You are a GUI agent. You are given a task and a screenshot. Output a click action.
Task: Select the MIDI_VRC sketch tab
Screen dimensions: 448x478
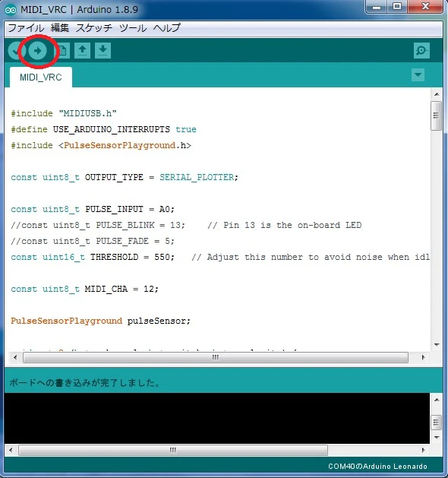[41, 78]
